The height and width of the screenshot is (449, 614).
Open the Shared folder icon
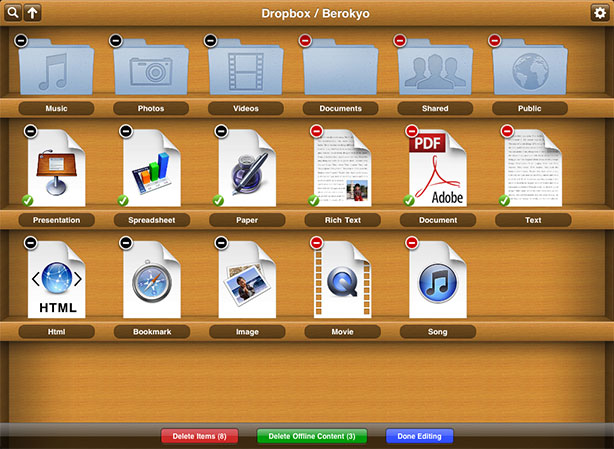[x=435, y=67]
